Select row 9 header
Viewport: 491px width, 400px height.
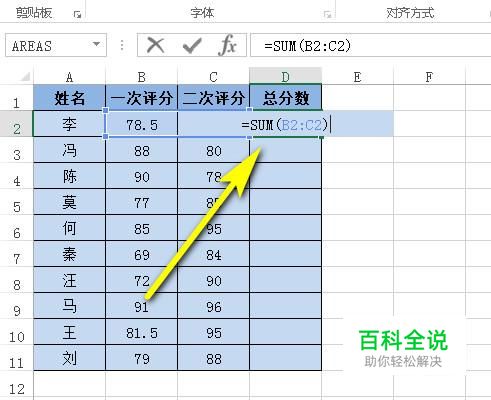[x=17, y=306]
